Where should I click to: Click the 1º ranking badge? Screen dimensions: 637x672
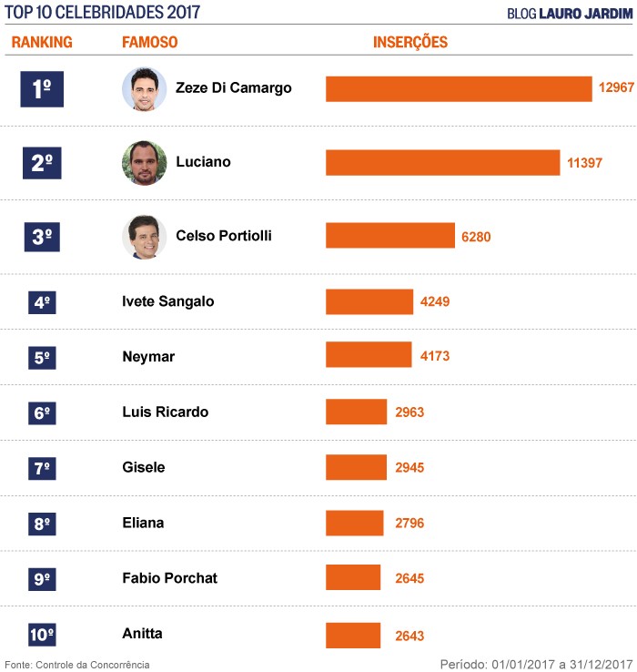(42, 89)
